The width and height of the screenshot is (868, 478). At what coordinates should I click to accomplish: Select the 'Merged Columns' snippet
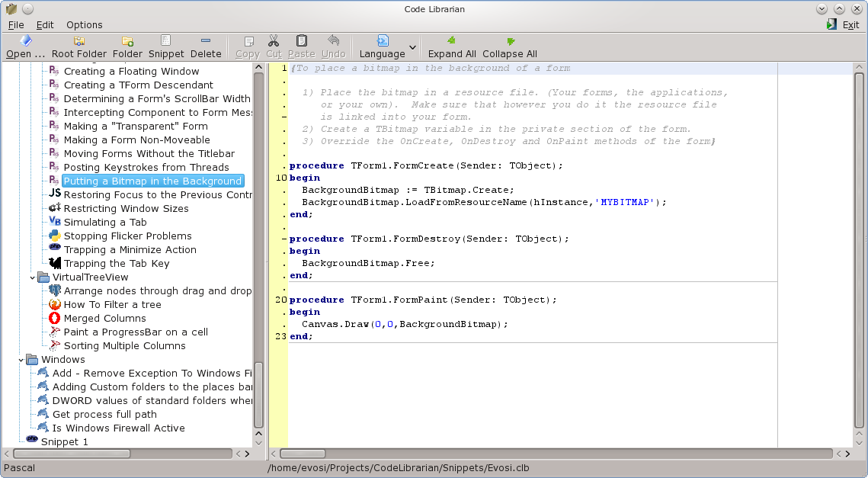tap(104, 319)
